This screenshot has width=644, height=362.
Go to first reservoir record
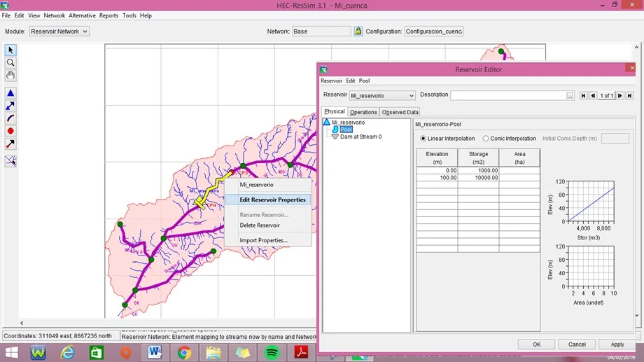[x=583, y=95]
